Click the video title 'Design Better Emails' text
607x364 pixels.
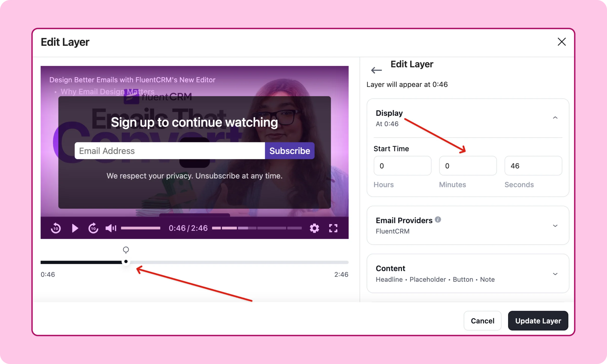[x=132, y=80]
